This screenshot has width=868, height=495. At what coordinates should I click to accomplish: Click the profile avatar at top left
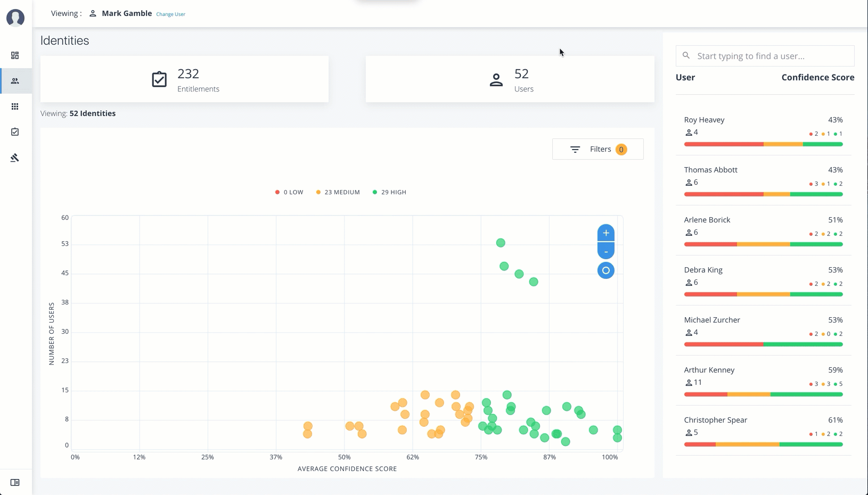point(15,18)
